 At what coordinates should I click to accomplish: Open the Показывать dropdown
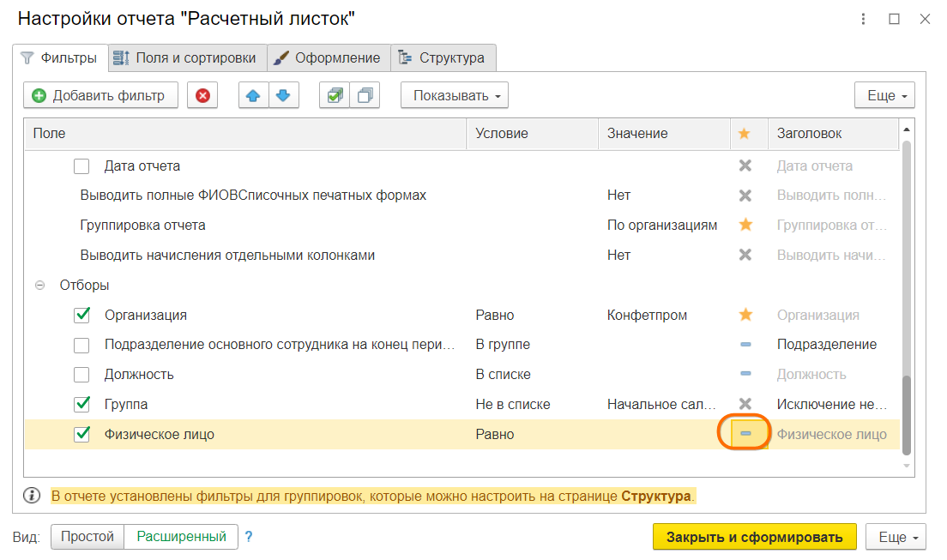click(455, 95)
